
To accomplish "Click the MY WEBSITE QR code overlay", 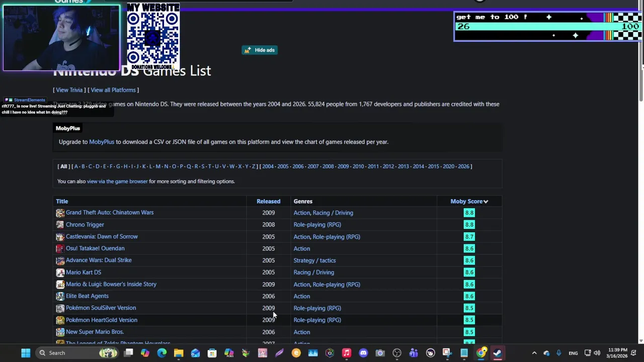I will coord(153,37).
